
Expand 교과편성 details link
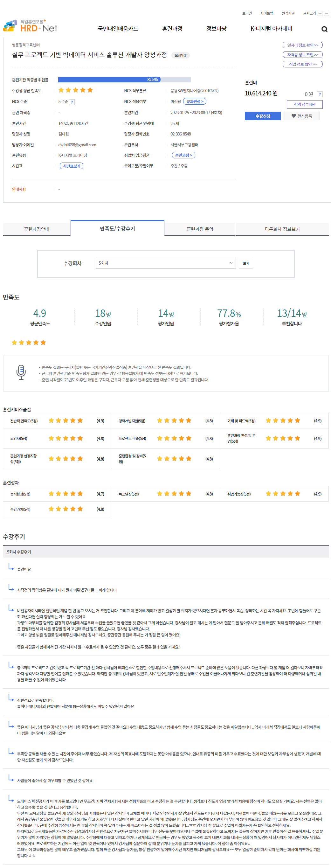[195, 101]
